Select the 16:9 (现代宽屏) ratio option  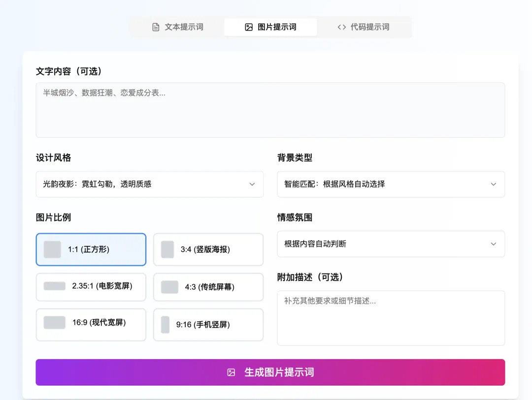pos(91,324)
